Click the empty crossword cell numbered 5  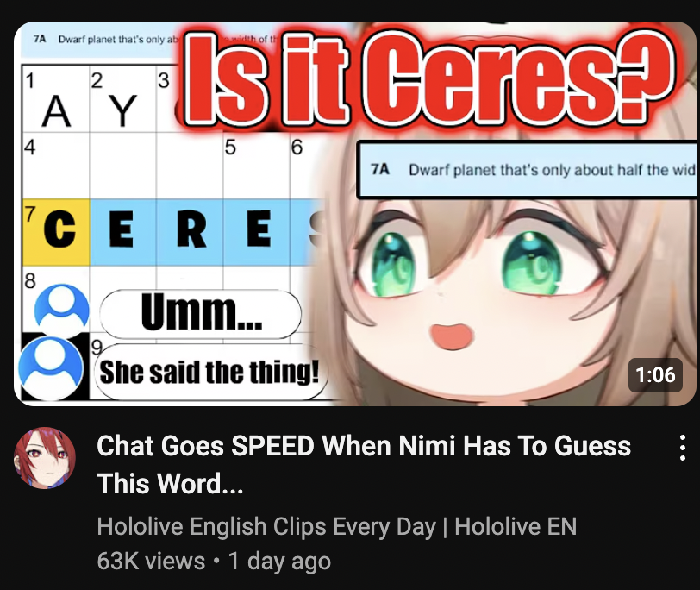[256, 166]
